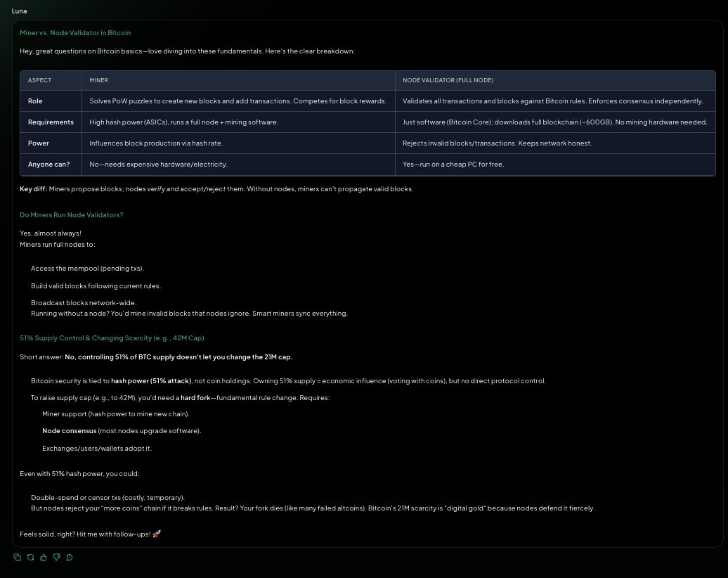This screenshot has width=728, height=578.
Task: Copy Luna's response with the copy icon
Action: point(17,557)
